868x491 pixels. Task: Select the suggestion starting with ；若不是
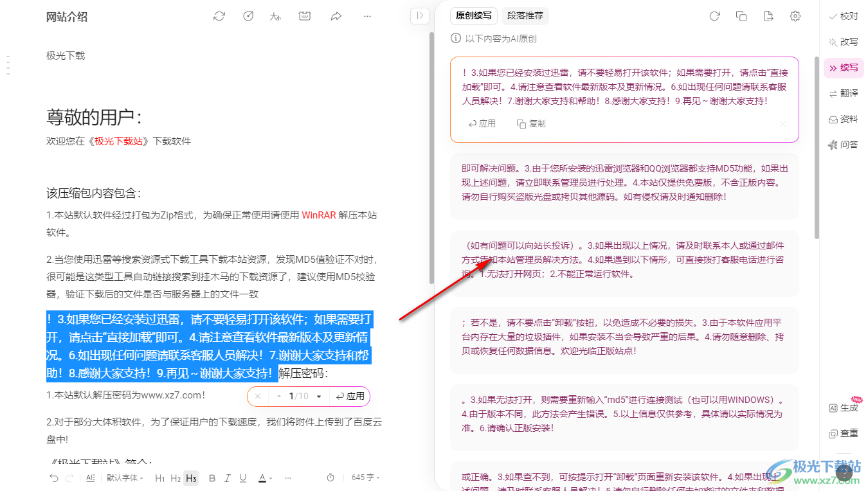(624, 340)
